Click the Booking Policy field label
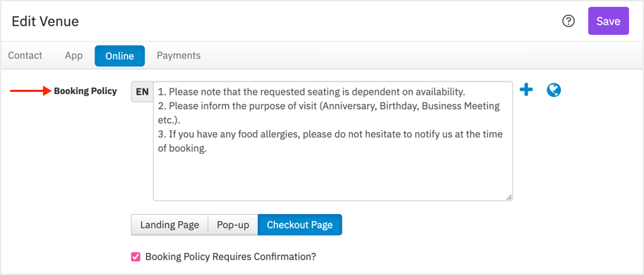The height and width of the screenshot is (275, 644). [85, 91]
